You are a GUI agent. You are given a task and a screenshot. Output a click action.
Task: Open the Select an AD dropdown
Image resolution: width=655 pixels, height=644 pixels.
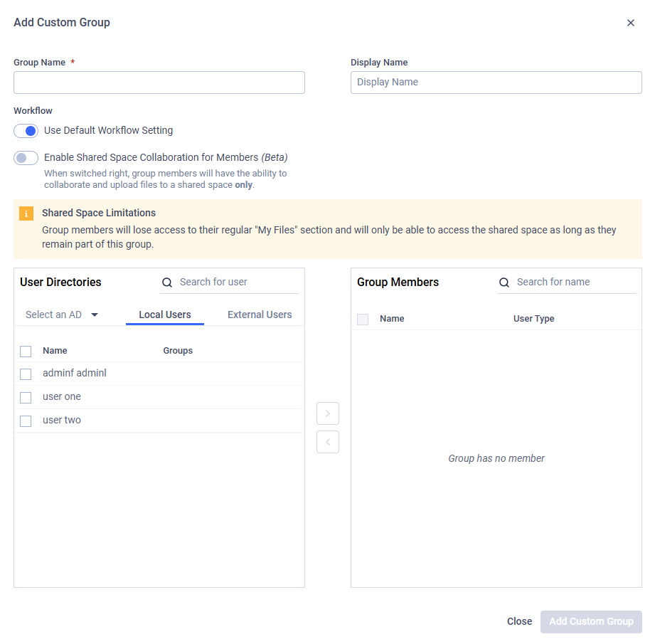[62, 314]
